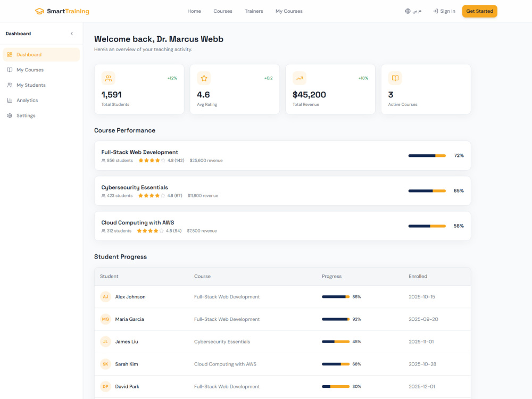Open the Trainers nav item

click(x=254, y=11)
